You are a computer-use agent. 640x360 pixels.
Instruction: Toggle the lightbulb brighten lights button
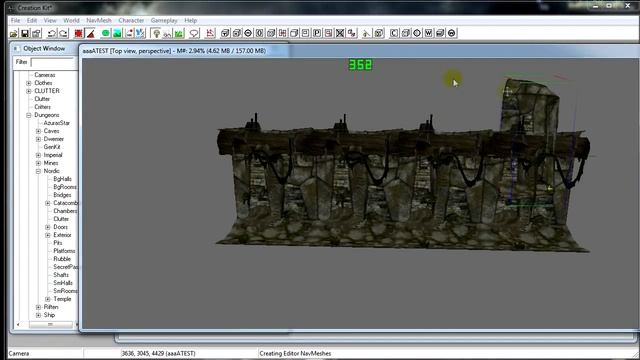click(156, 33)
